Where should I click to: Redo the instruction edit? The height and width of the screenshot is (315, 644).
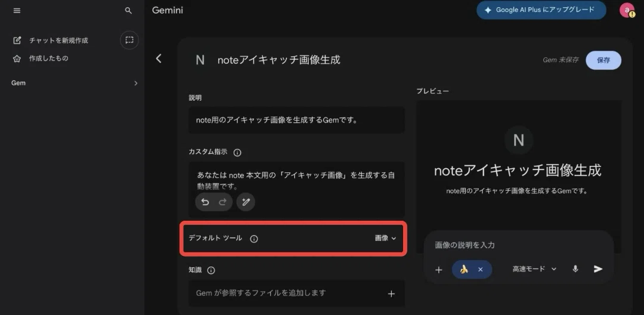tap(222, 202)
